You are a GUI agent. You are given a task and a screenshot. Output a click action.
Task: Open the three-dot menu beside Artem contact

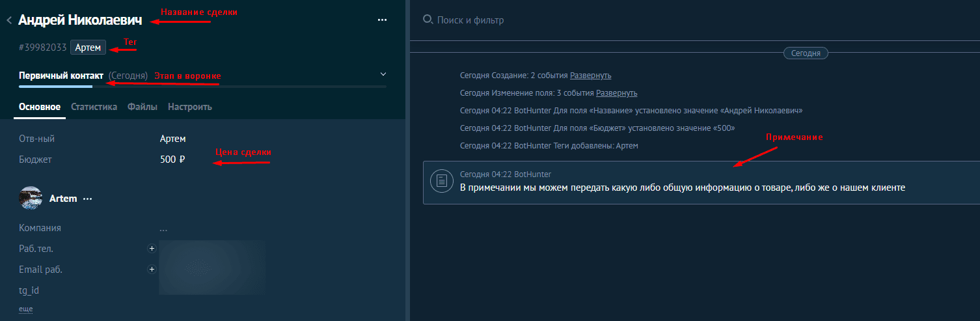coord(87,199)
